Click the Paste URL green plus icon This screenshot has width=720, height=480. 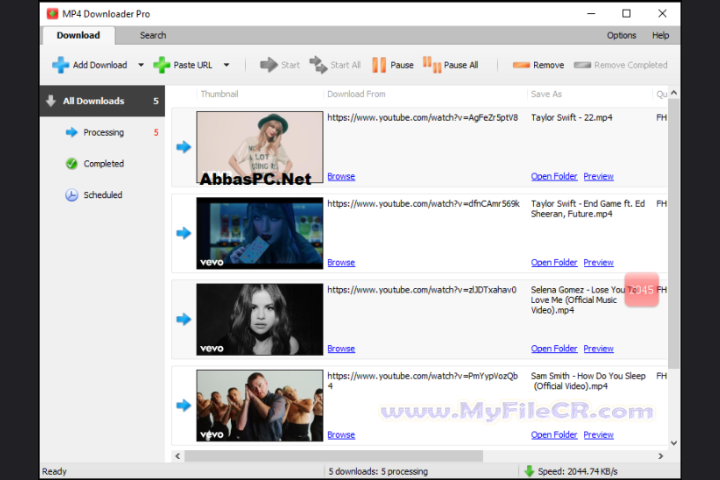(x=161, y=65)
